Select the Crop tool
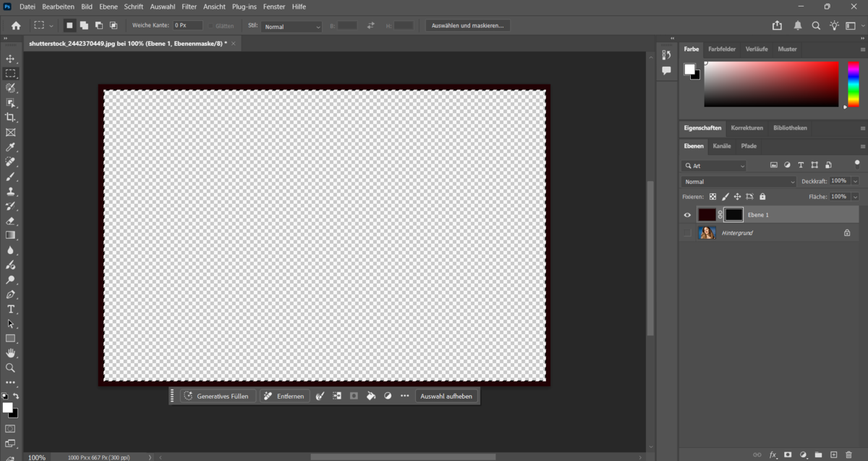 click(x=10, y=117)
